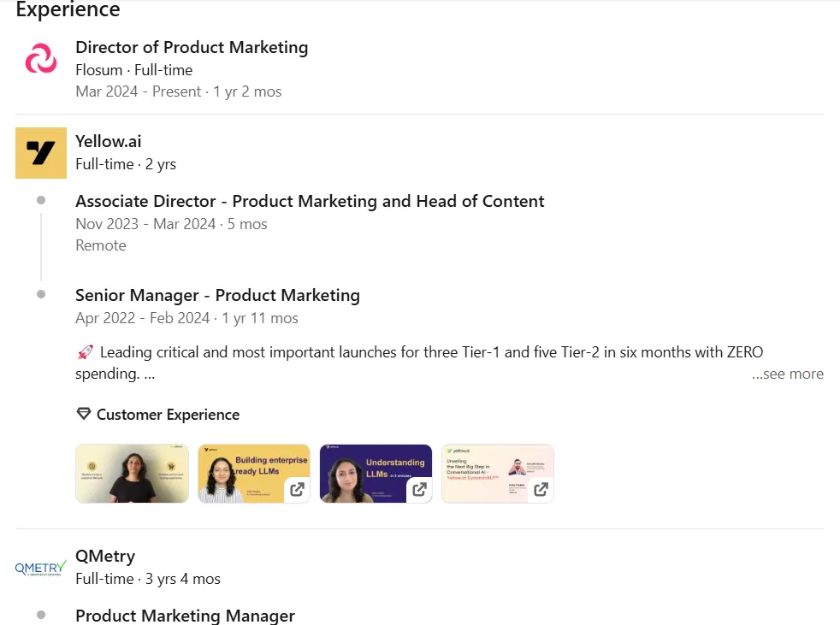Open Building enterprise ready LLMs thumbnail
The image size is (840, 625).
[x=254, y=474]
